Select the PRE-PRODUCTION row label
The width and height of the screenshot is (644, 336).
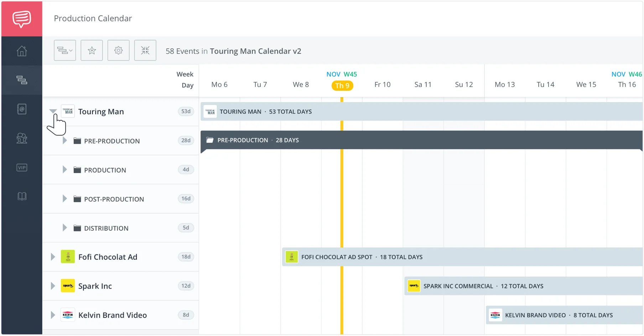[x=112, y=141]
